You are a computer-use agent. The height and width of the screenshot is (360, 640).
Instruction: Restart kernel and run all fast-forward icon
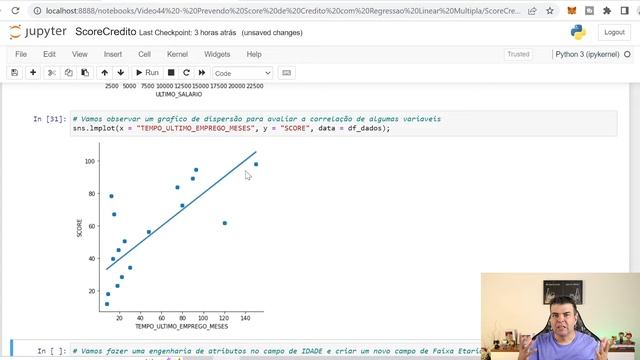point(202,73)
